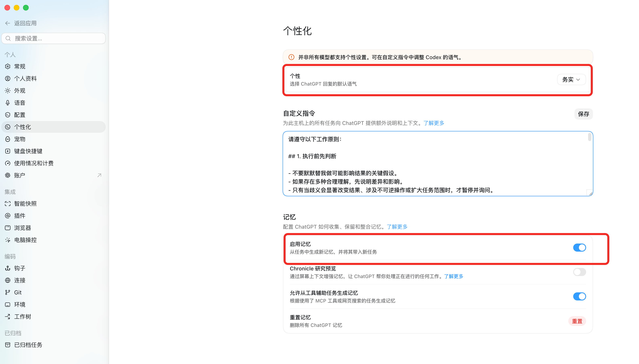Click the resize handle of the instructions box
639x364 pixels.
(590, 194)
